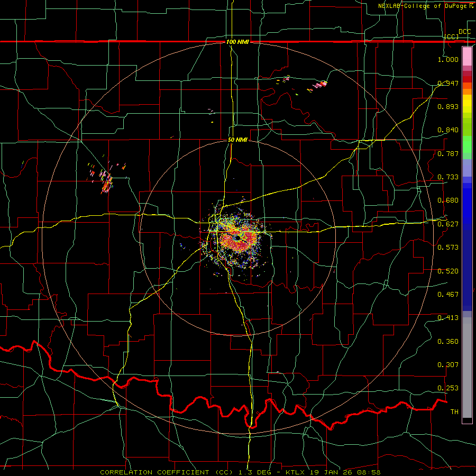Select the 0.573 scale value
The image size is (476, 476).
pos(448,248)
